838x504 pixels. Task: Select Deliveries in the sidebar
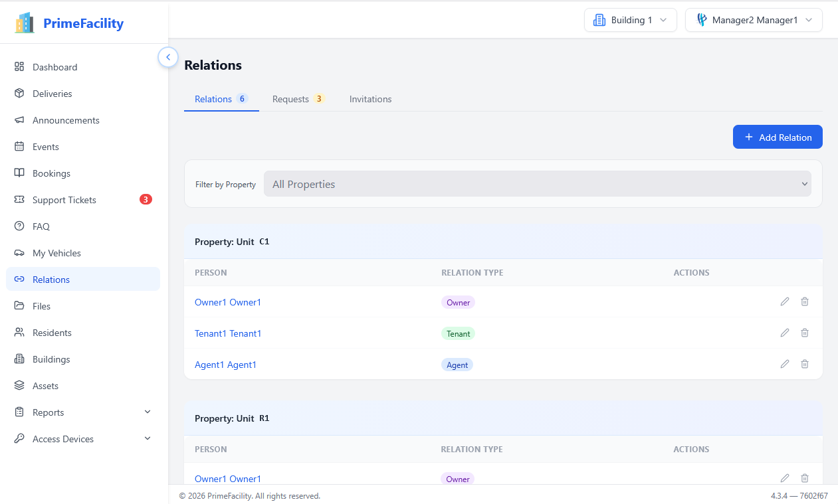point(52,93)
